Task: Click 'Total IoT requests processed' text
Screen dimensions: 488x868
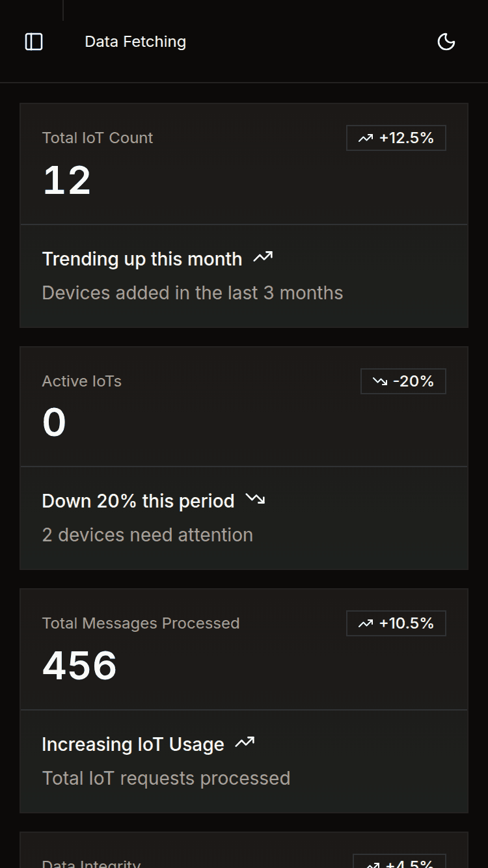Action: point(166,778)
